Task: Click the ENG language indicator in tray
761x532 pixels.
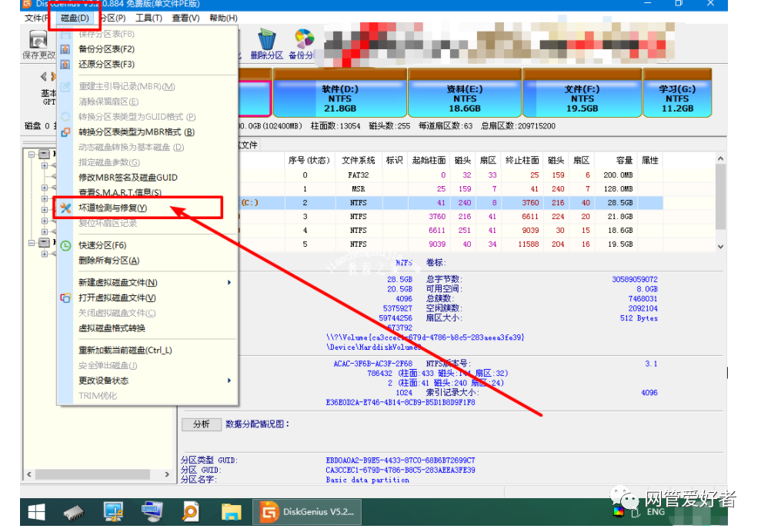Action: coord(655,512)
